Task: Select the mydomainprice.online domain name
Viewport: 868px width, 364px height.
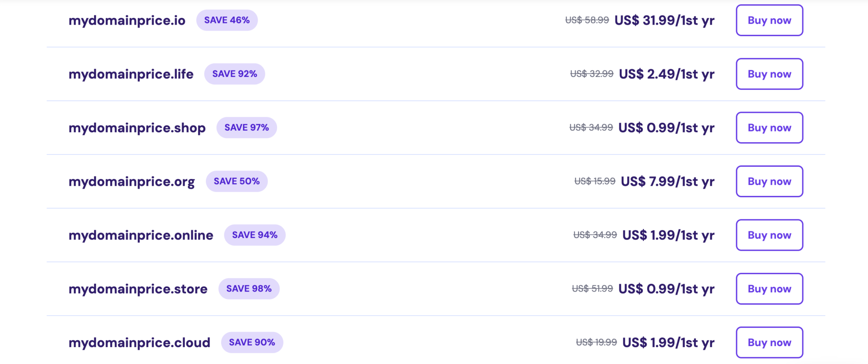Action: 140,235
